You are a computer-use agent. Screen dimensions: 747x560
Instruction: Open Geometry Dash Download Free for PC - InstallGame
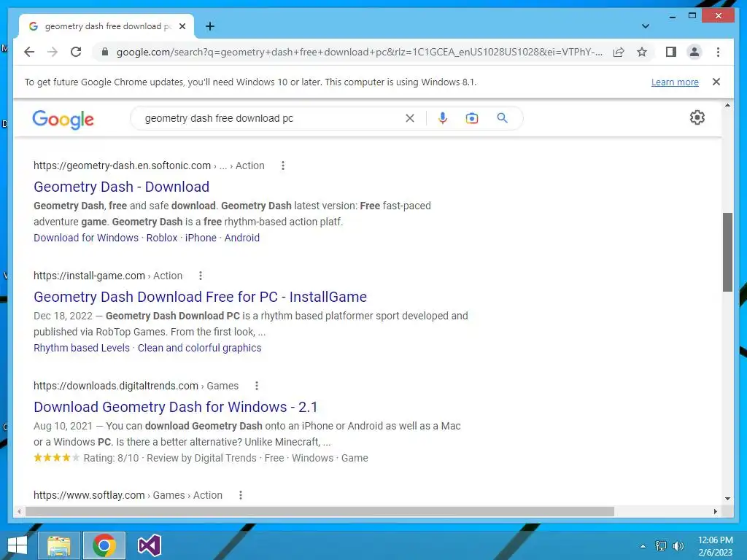[200, 297]
